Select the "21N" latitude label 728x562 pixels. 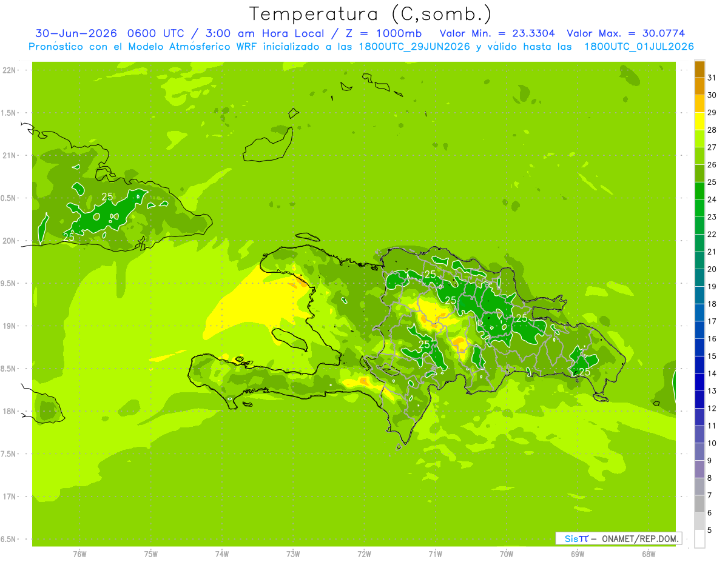click(x=8, y=155)
